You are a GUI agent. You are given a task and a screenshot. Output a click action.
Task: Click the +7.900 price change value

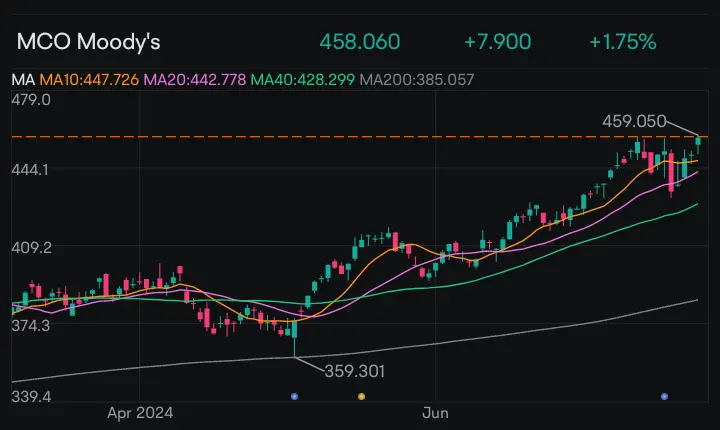pos(497,42)
